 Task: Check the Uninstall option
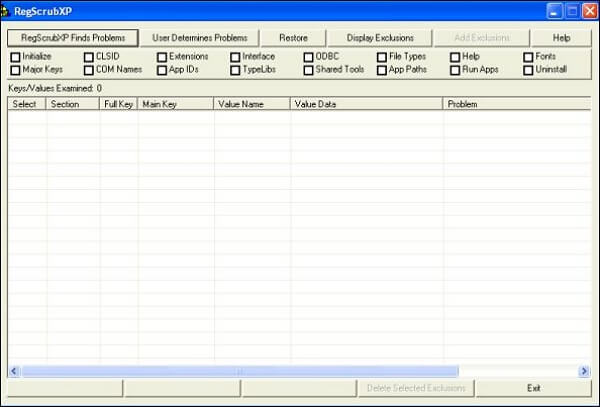click(528, 70)
